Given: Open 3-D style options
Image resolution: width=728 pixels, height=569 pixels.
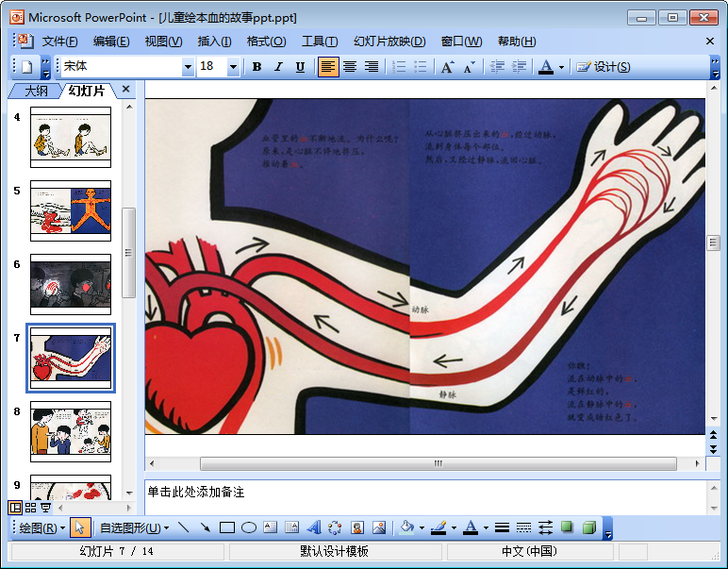Looking at the screenshot, I should pyautogui.click(x=589, y=527).
